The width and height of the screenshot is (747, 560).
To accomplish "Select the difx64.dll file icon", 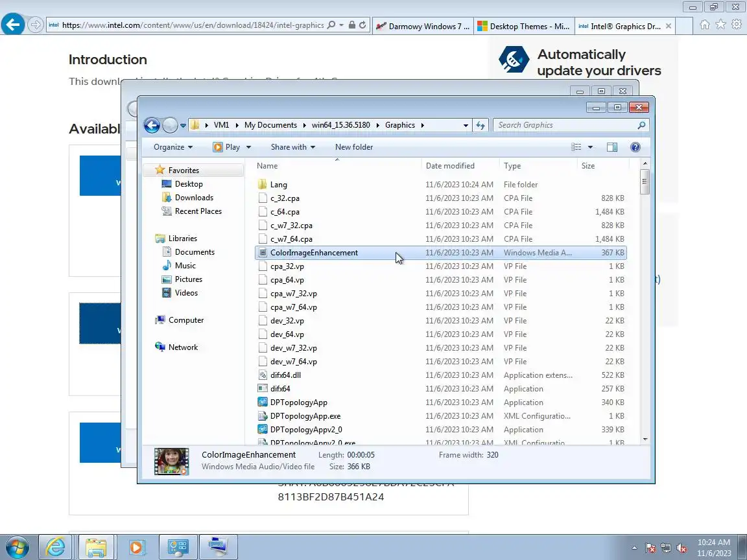I will tap(263, 375).
